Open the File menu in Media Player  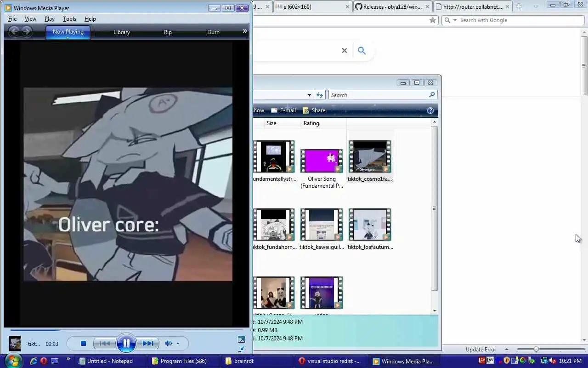pos(12,19)
